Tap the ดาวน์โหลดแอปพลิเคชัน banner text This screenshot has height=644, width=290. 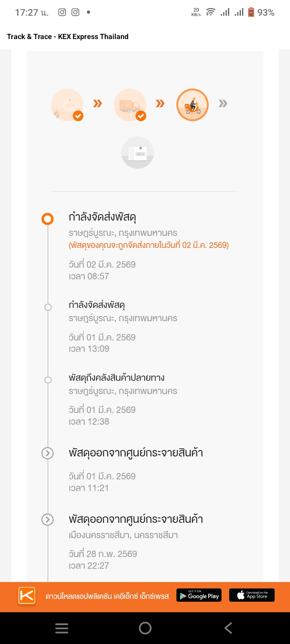[x=107, y=596]
